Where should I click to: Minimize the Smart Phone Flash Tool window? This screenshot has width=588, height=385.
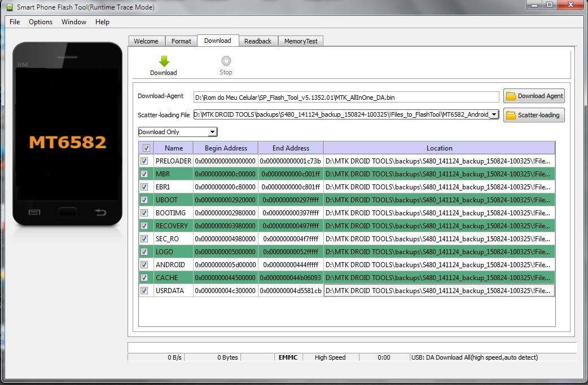pos(534,5)
